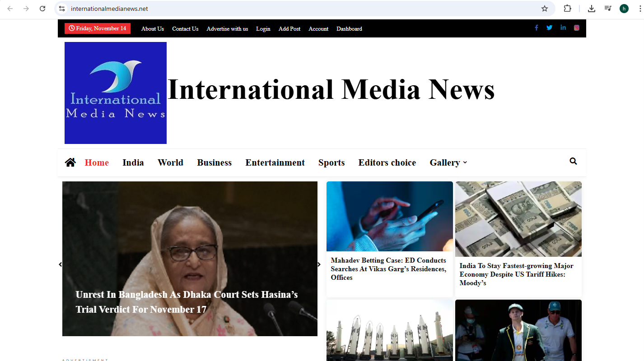Open the profile avatar labeled h

point(624,9)
